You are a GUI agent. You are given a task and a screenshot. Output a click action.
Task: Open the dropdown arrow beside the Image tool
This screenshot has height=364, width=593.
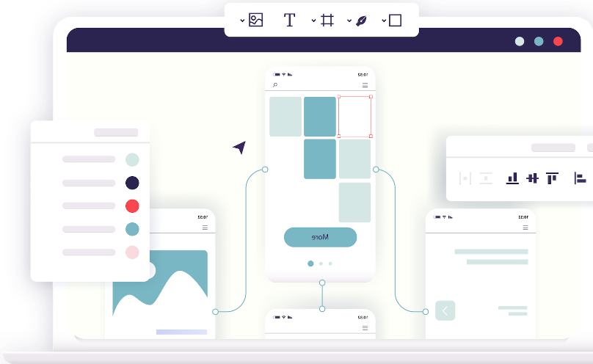[x=242, y=21]
